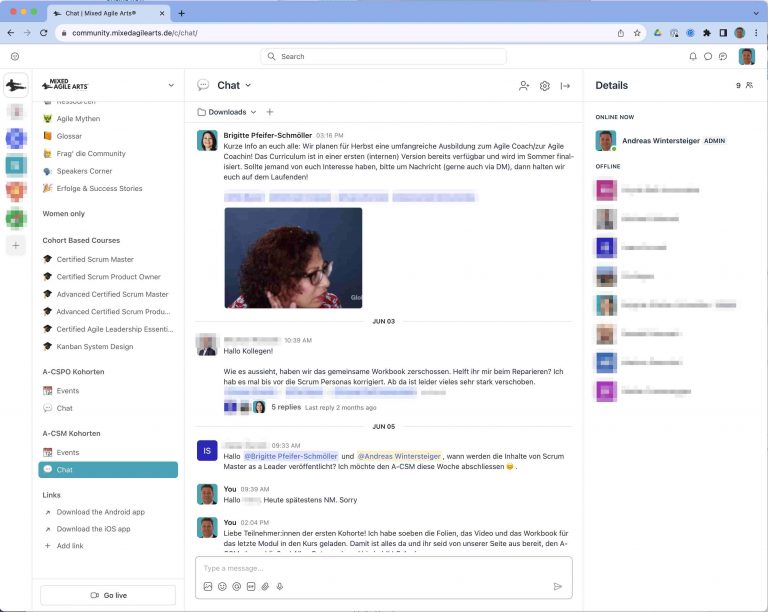Open the video thumbnail in Brigitte's post

(x=293, y=257)
